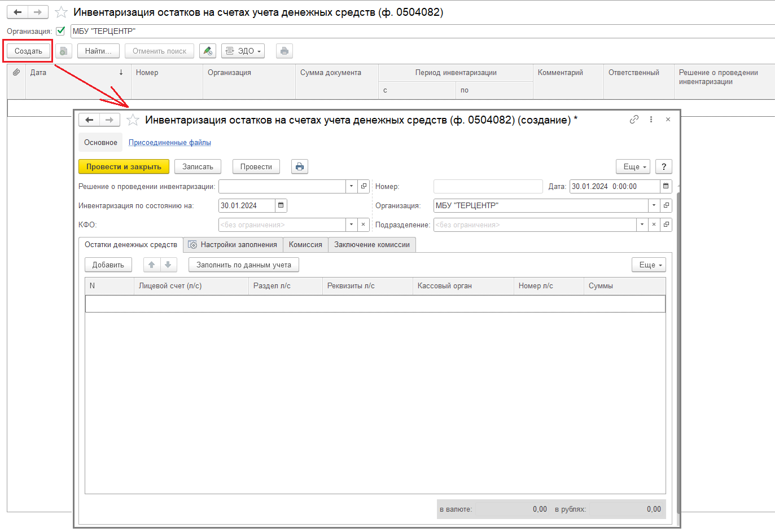This screenshot has height=532, width=775.
Task: Add creation form to favorites star
Action: (133, 120)
